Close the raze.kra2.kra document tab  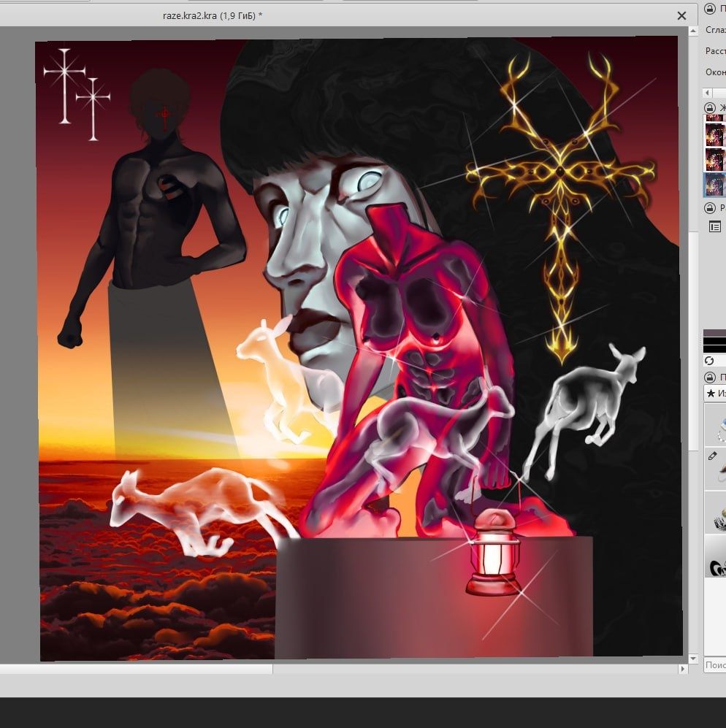(x=681, y=16)
